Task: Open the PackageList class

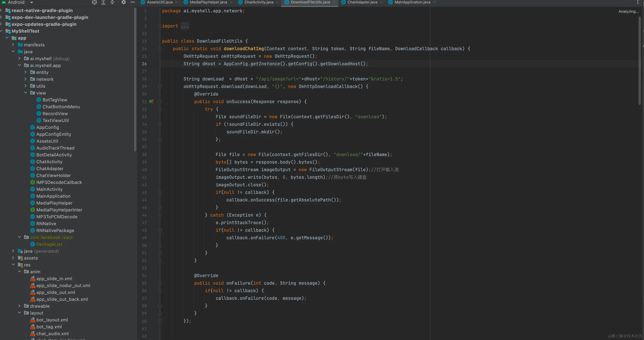Action: 49,244
